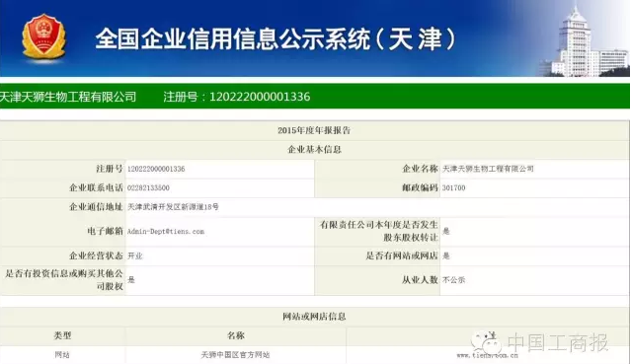Select the 天津天狮生物工程有限公司 value beside 企业名称
Viewport: 631px width, 364px height.
click(488, 169)
